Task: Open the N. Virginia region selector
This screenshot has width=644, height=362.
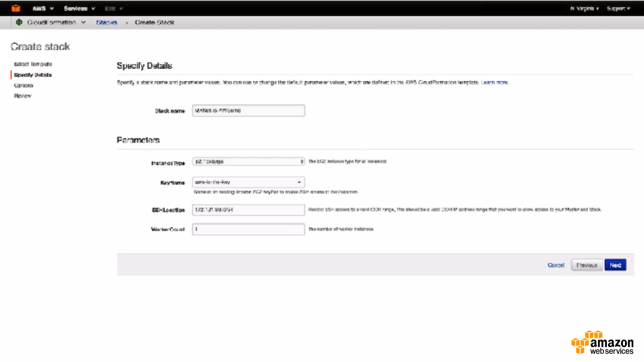Action: tap(585, 8)
